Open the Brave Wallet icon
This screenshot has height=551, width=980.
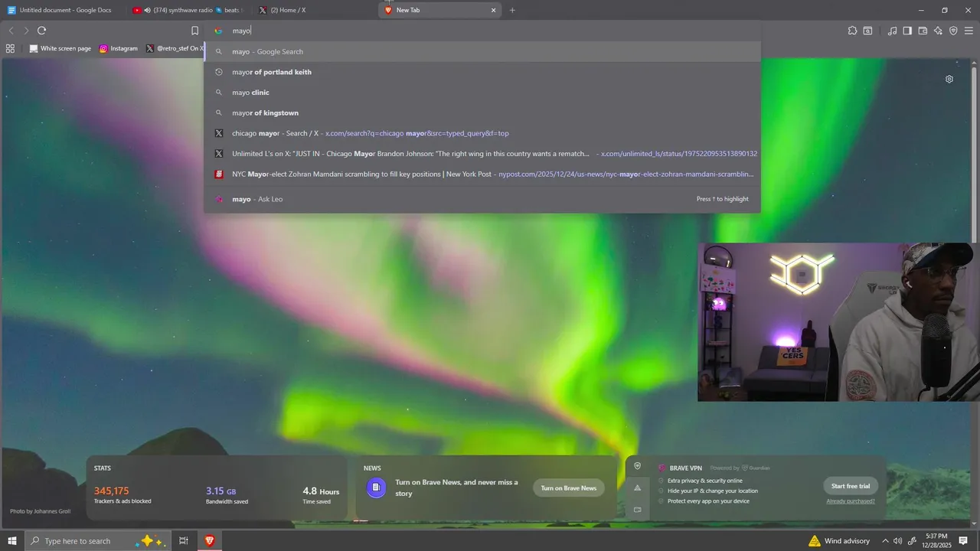[x=923, y=31]
